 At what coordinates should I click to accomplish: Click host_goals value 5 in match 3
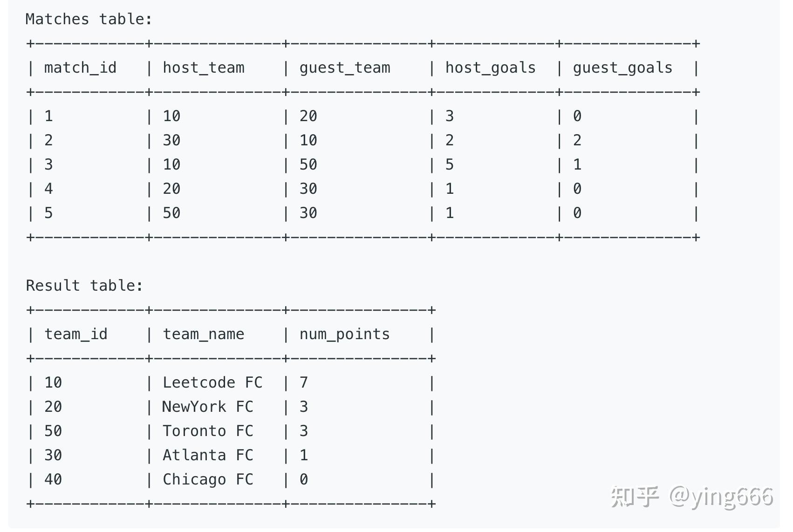tap(449, 164)
